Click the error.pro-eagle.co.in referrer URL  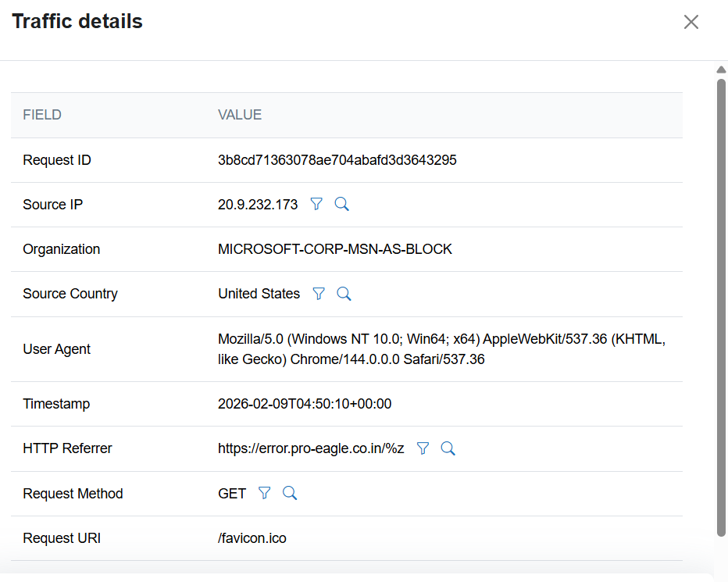click(311, 448)
